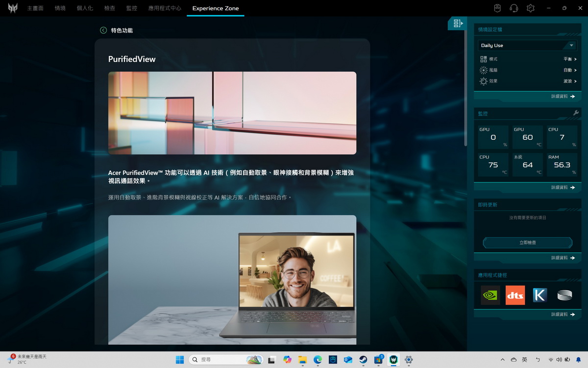The height and width of the screenshot is (368, 588).
Task: Click 詳細資料 link under 情境設定檔 panel
Action: coord(563,97)
